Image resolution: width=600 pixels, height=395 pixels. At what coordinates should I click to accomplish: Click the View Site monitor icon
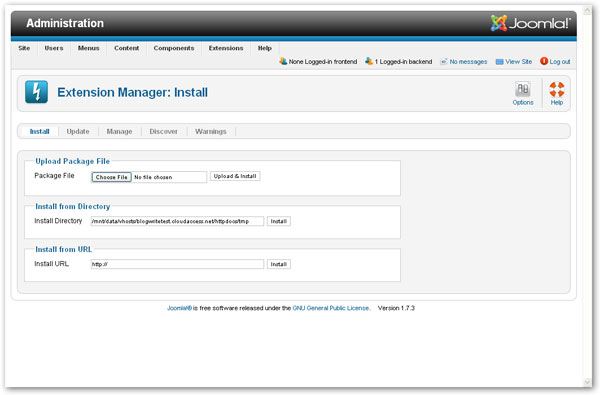point(499,62)
